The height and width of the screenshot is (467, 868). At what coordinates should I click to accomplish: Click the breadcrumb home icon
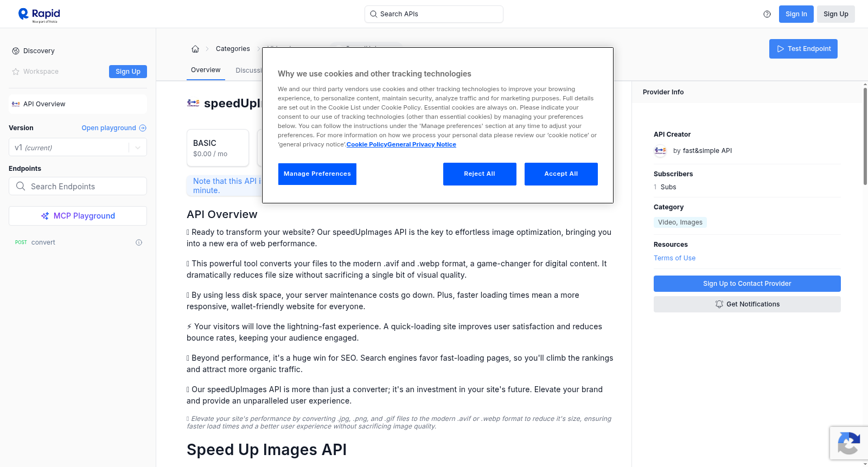point(195,49)
